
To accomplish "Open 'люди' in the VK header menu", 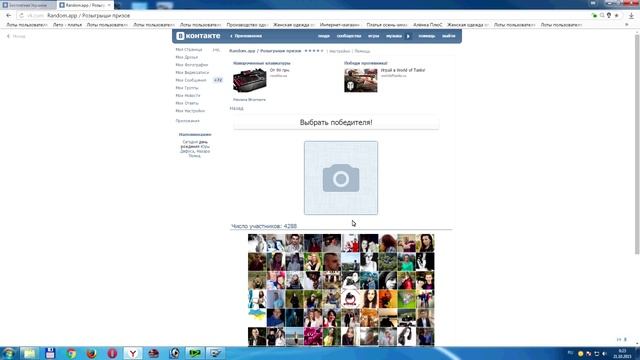I will (x=324, y=36).
